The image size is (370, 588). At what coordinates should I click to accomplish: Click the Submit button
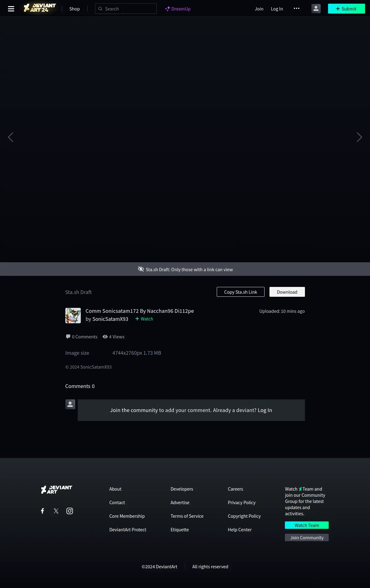(347, 9)
